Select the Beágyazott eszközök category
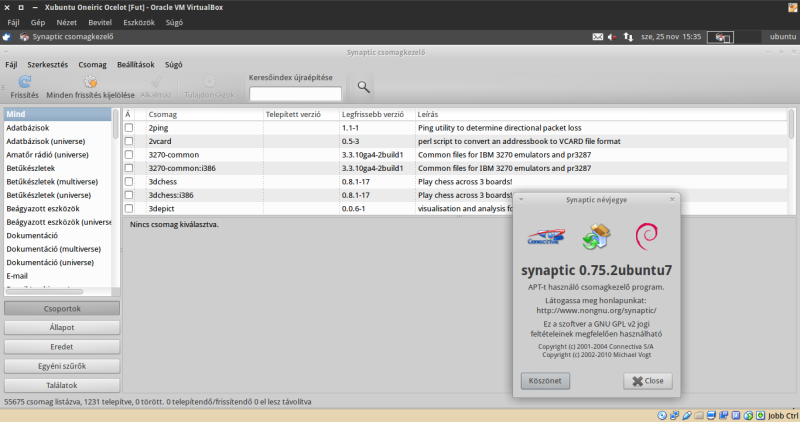The image size is (800, 422). tap(58, 208)
